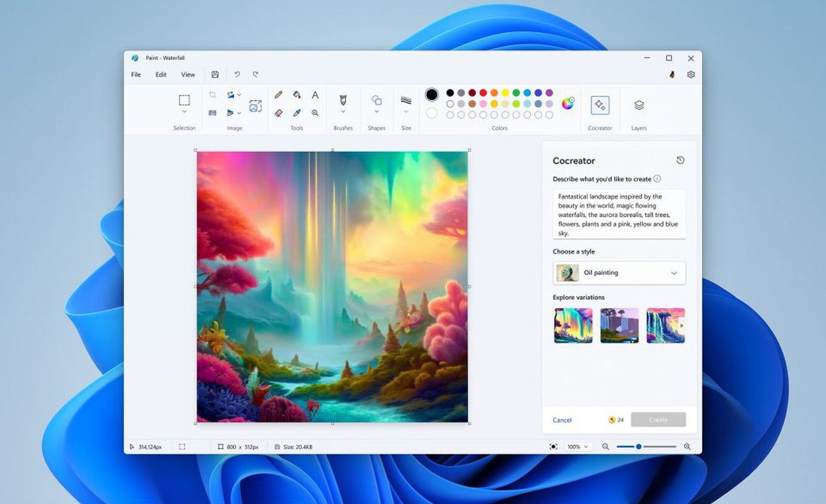Click the zoom slider handle
The height and width of the screenshot is (504, 826).
(x=639, y=447)
